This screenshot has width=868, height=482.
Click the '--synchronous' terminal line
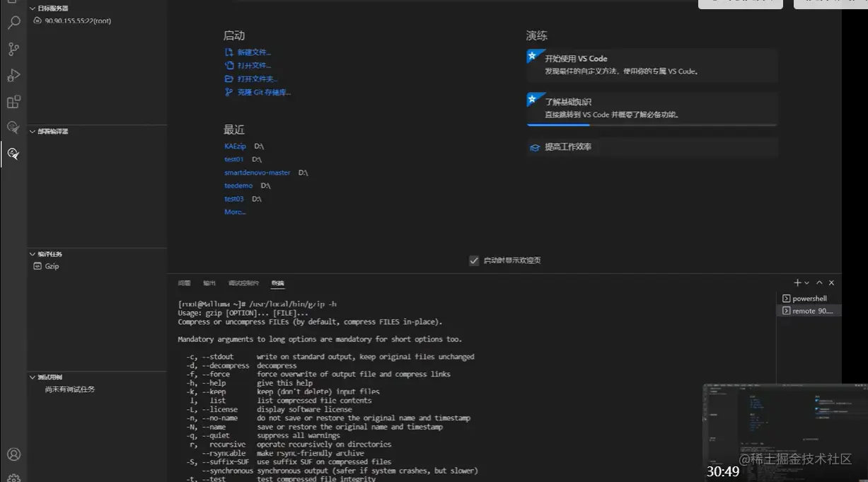click(340, 471)
